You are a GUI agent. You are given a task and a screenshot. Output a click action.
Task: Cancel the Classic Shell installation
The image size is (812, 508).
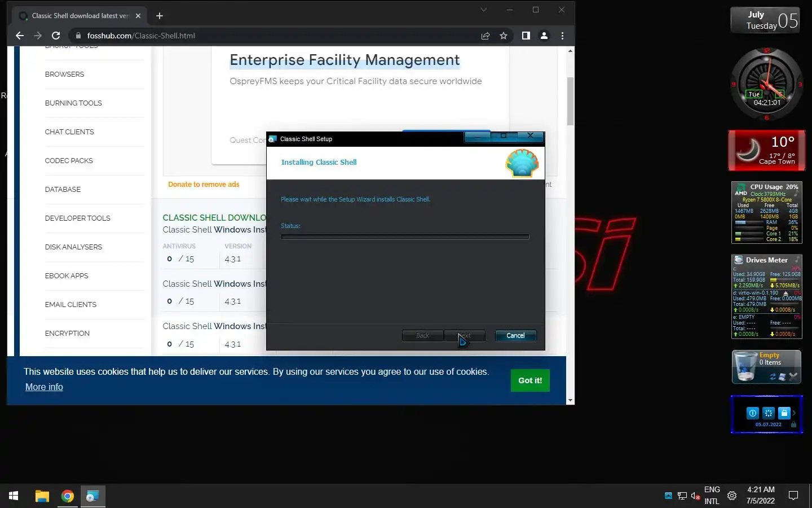pos(515,335)
